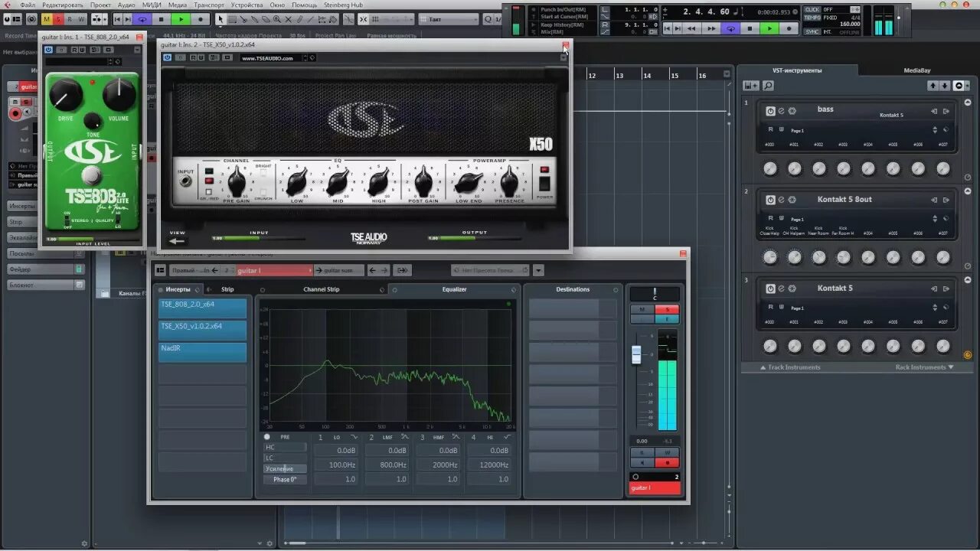Switch to the VST-инструменты tab
The image size is (980, 551).
pyautogui.click(x=797, y=70)
